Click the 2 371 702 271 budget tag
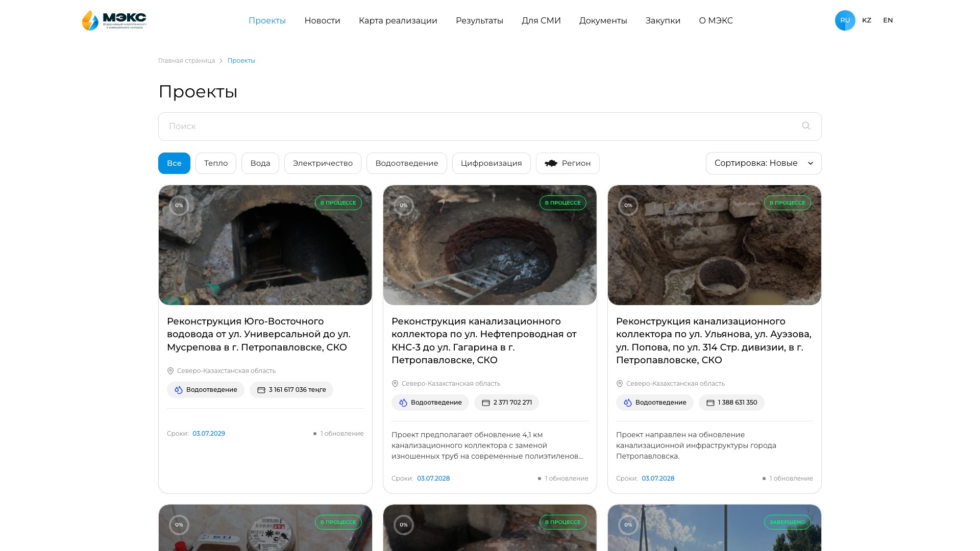The width and height of the screenshot is (980, 551). (506, 403)
